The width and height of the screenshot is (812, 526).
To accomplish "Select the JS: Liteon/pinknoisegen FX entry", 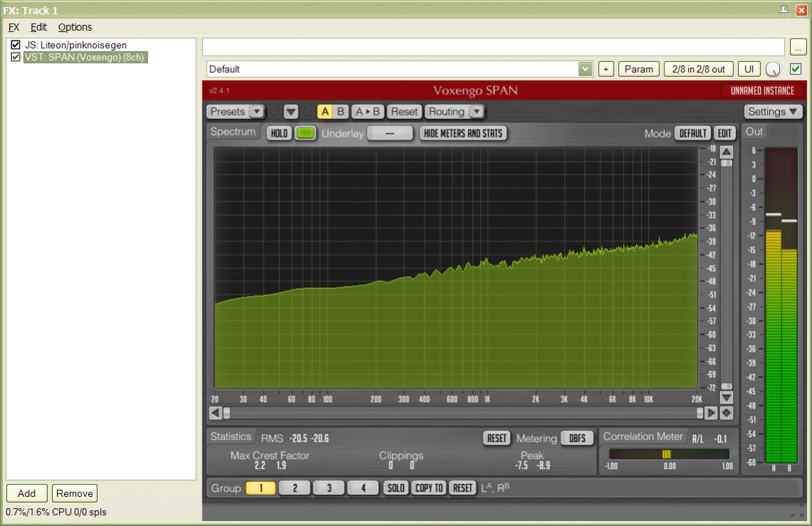I will [76, 45].
